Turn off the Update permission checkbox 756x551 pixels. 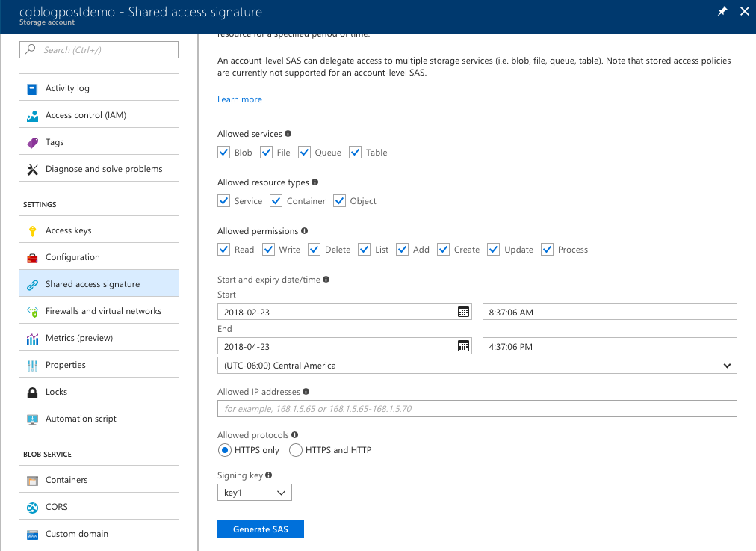[493, 250]
